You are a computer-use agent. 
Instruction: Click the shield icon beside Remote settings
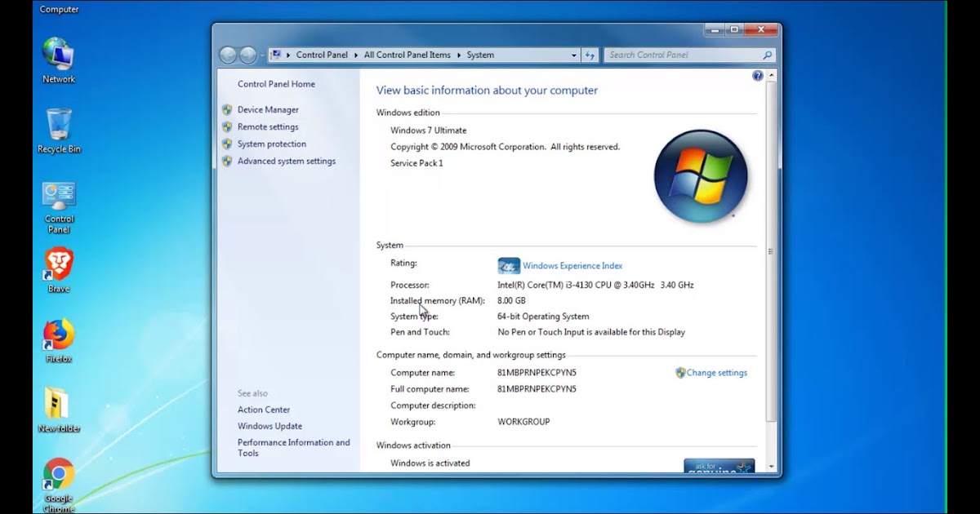[227, 126]
